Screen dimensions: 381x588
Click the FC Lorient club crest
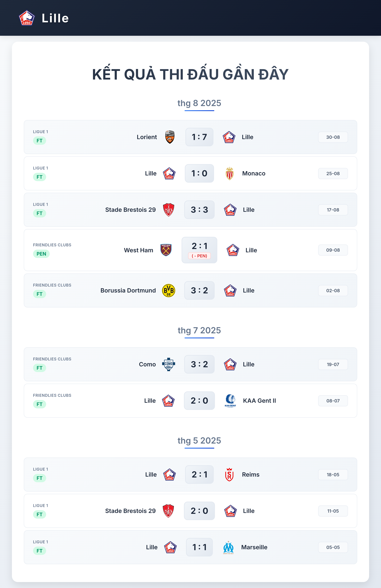(x=170, y=137)
